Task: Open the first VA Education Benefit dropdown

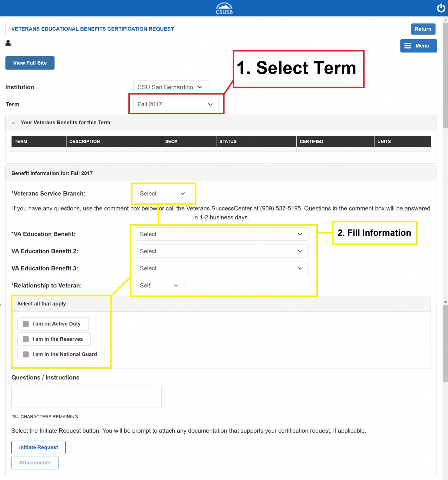Action: click(222, 234)
